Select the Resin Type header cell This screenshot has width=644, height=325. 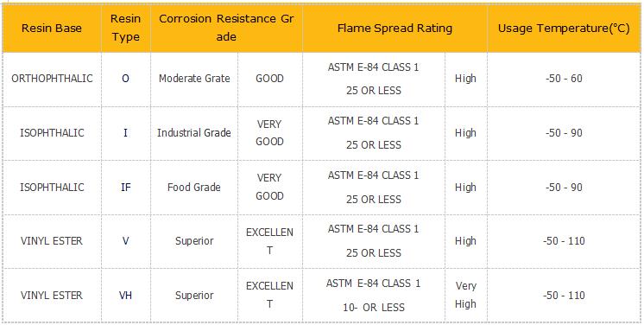point(126,29)
